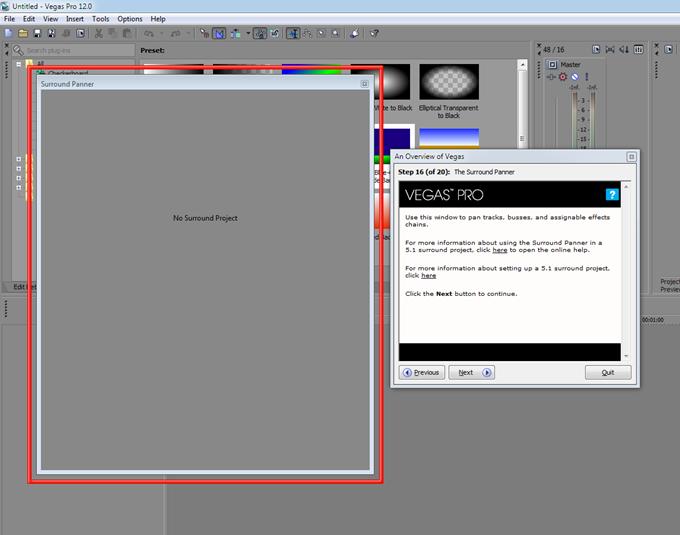Viewport: 680px width, 535px height.
Task: Launch Interactive Tutorials from the toolbar
Action: [x=354, y=33]
